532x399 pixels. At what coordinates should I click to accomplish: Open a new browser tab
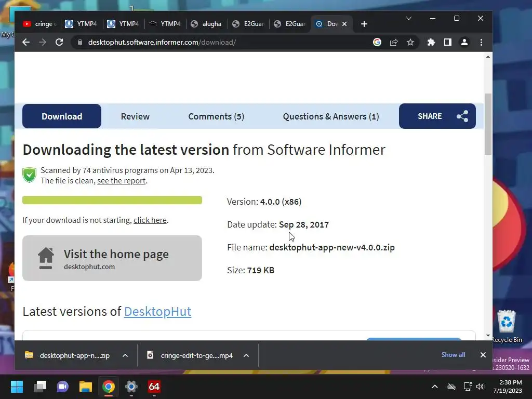(364, 24)
